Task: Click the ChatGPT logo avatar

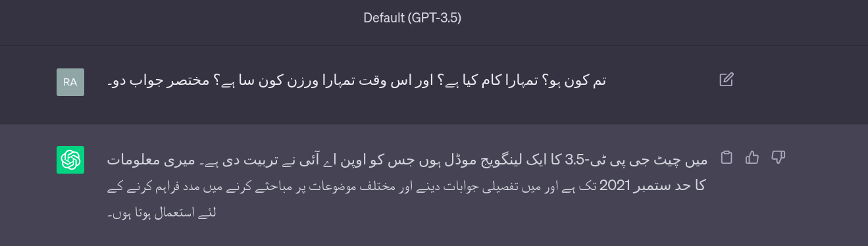Action: point(70,160)
